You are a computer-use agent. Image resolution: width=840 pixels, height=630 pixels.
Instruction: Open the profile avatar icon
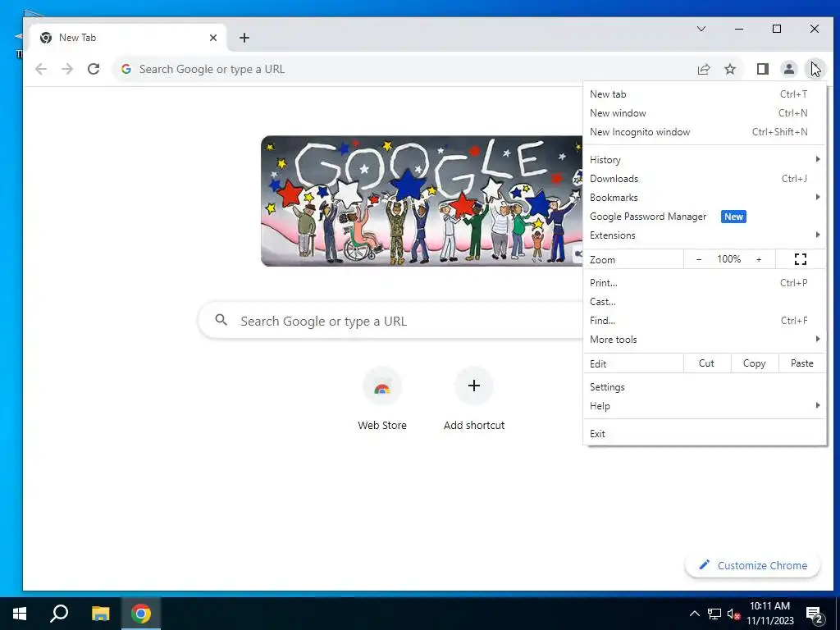(789, 69)
